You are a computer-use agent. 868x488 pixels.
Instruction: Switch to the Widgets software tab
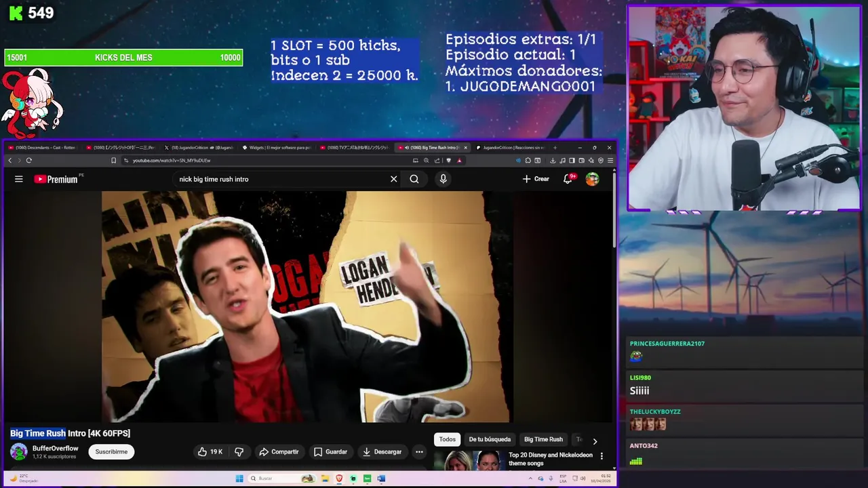[x=278, y=148]
